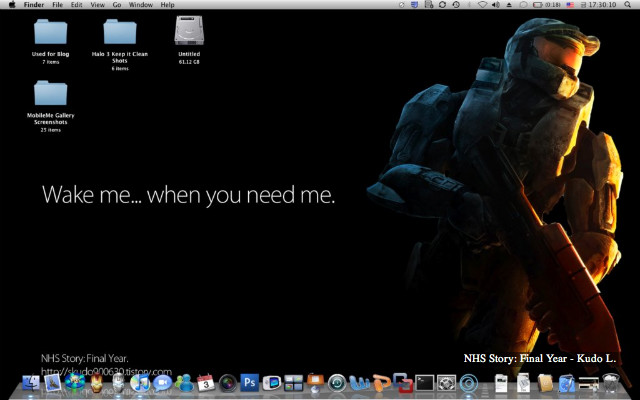
Task: Open System Preferences gear in Dock
Action: click(x=447, y=383)
